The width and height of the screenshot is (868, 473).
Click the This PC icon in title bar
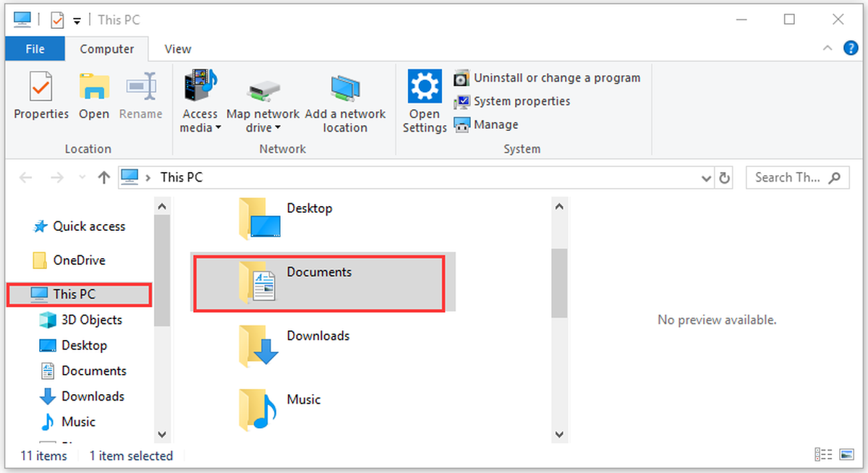pyautogui.click(x=22, y=20)
